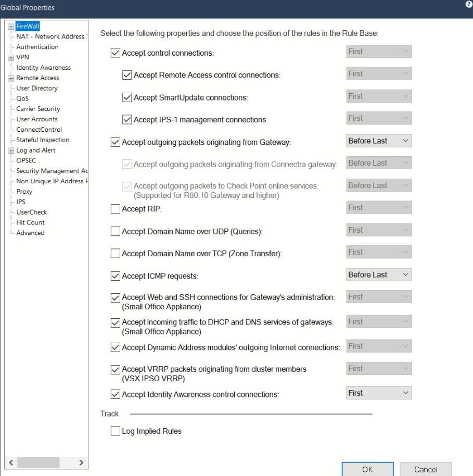Open Identity Awareness control connections dropdown
Image resolution: width=473 pixels, height=476 pixels.
coord(379,393)
